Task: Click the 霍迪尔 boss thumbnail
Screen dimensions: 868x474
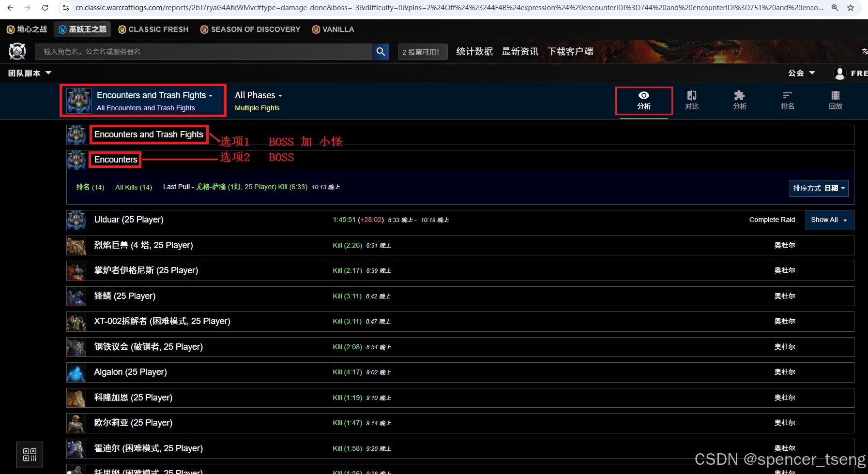Action: [x=76, y=448]
